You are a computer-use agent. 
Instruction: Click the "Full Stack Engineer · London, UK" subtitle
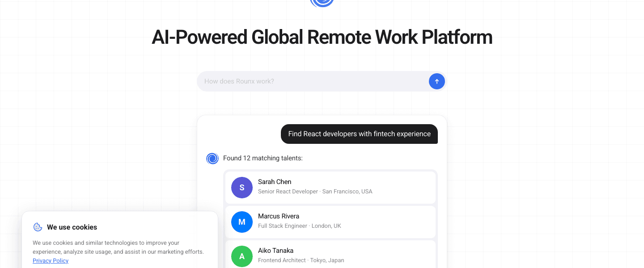click(300, 226)
